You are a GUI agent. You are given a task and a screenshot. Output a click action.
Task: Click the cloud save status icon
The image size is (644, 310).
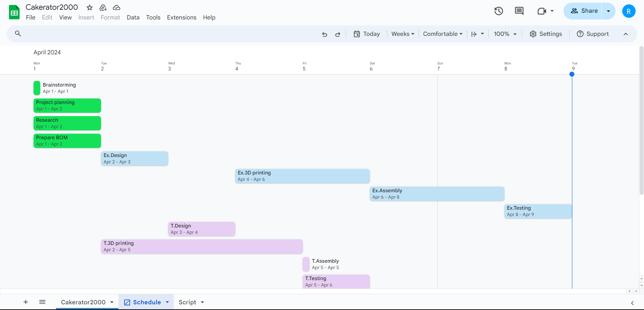tap(116, 7)
